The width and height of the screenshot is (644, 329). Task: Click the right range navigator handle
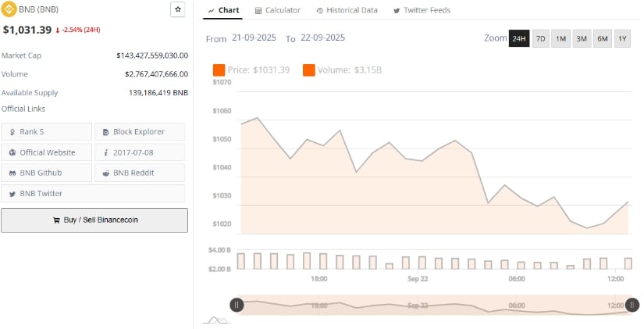632,305
